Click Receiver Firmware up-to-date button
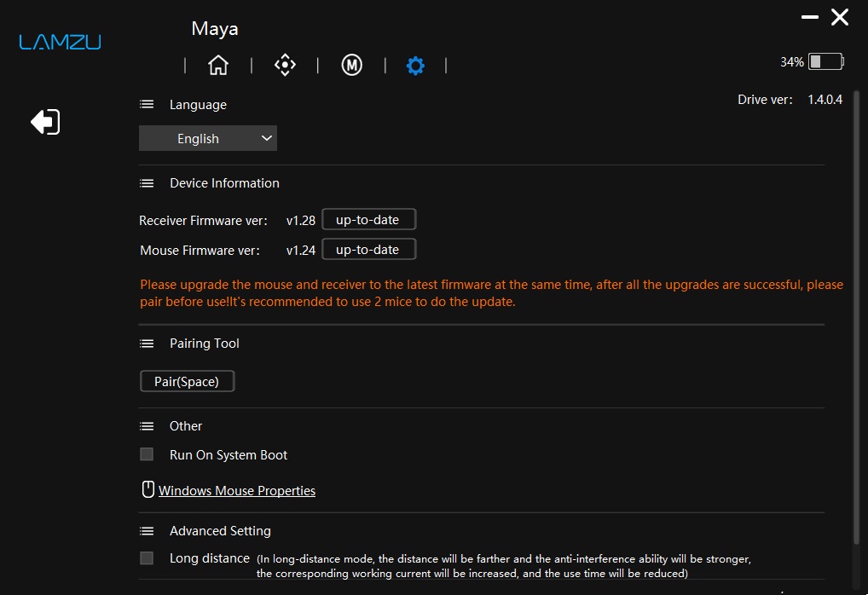 pos(368,219)
